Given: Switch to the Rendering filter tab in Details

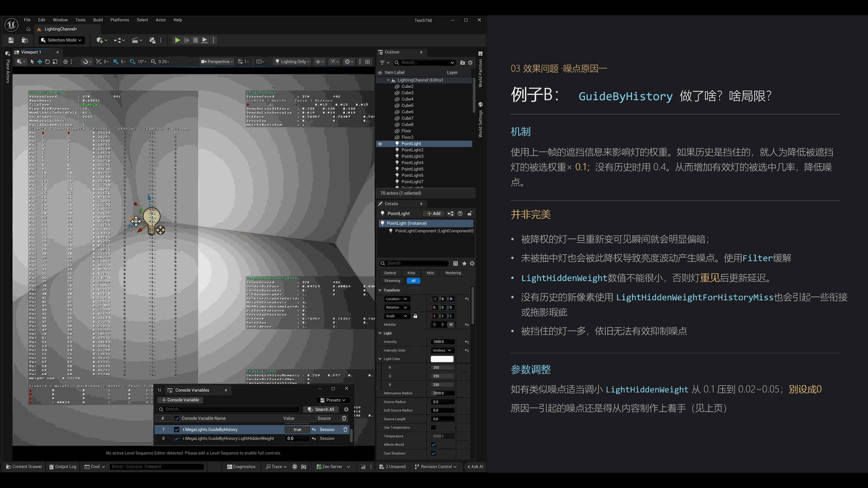Looking at the screenshot, I should tap(453, 273).
